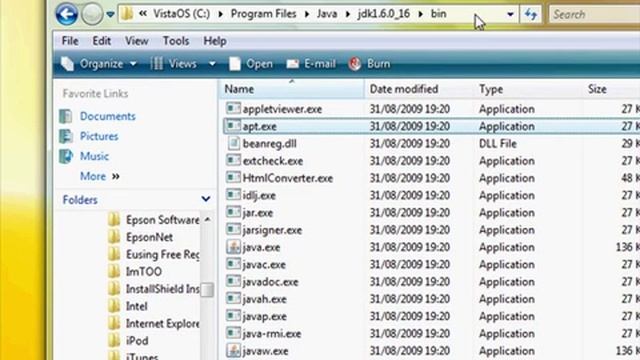Refresh the folder with the refresh icon

531,15
